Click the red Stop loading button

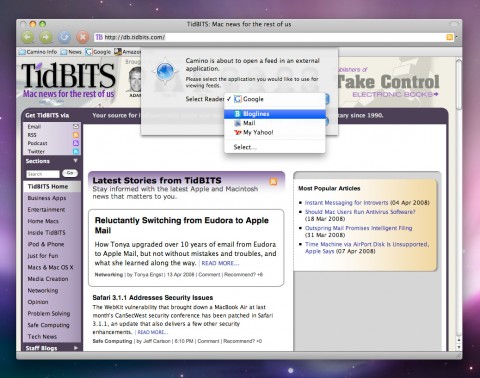[83, 37]
